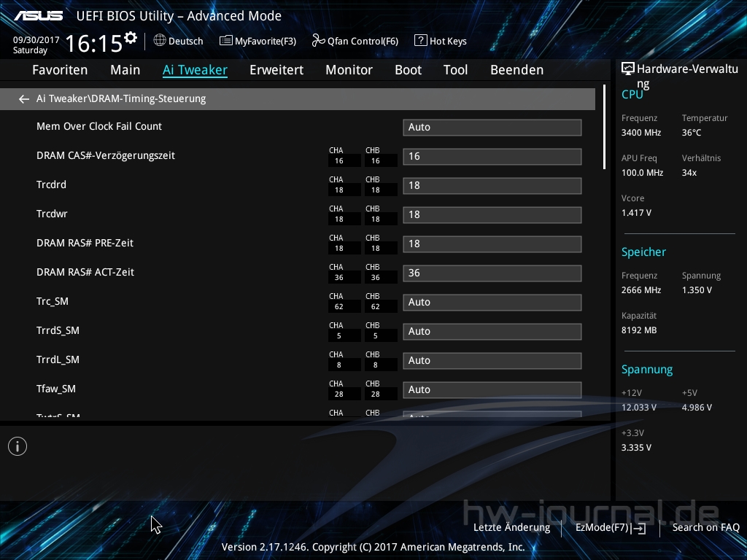
Task: Click the Hardware-Verwaltung monitor icon
Action: tap(628, 69)
